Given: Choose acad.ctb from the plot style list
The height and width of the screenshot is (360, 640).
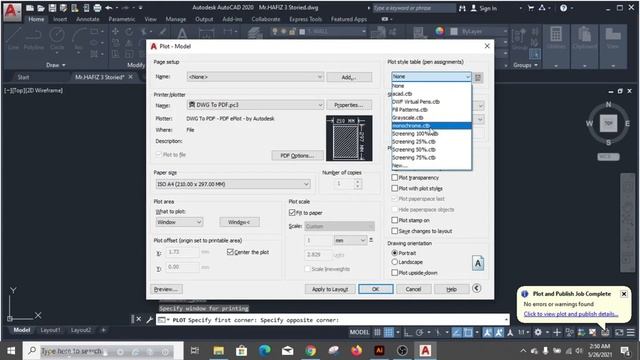Looking at the screenshot, I should click(x=431, y=93).
